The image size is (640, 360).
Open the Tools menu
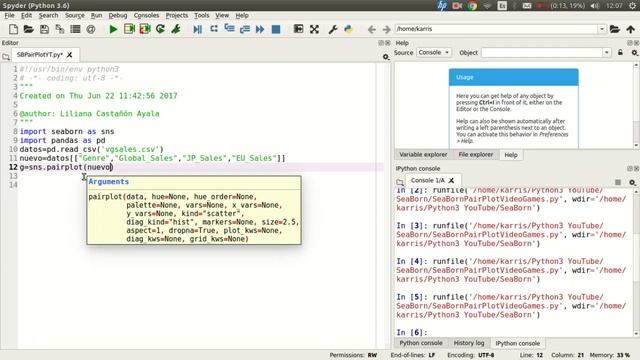(x=202, y=15)
